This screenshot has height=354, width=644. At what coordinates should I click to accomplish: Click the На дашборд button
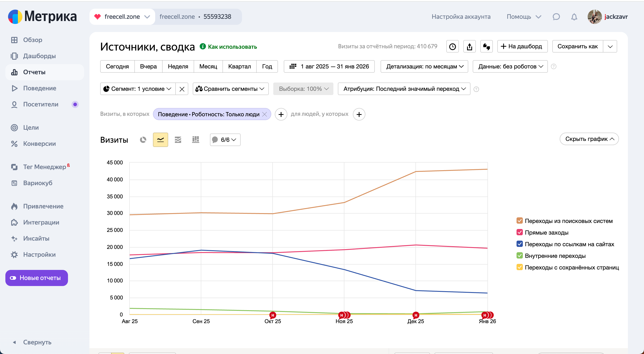tap(522, 47)
